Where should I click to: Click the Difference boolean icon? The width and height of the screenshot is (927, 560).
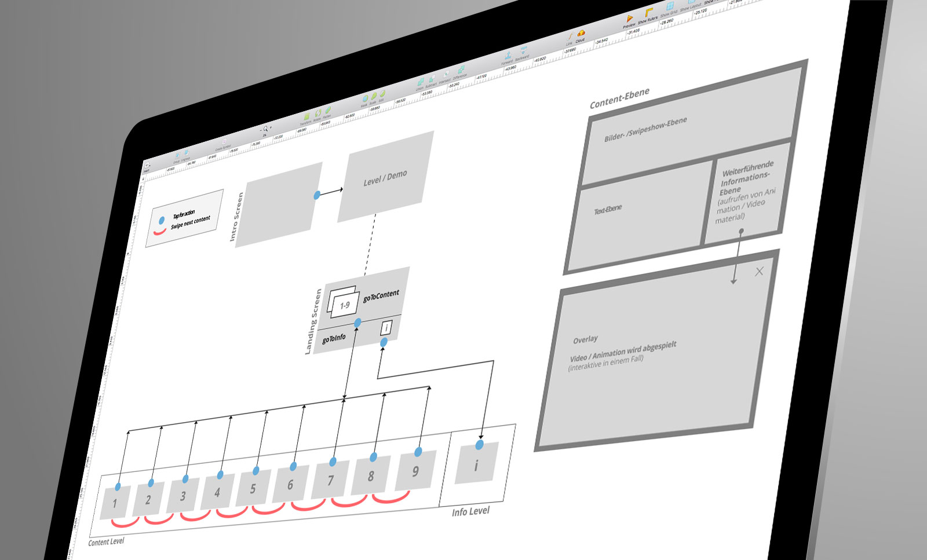(461, 71)
